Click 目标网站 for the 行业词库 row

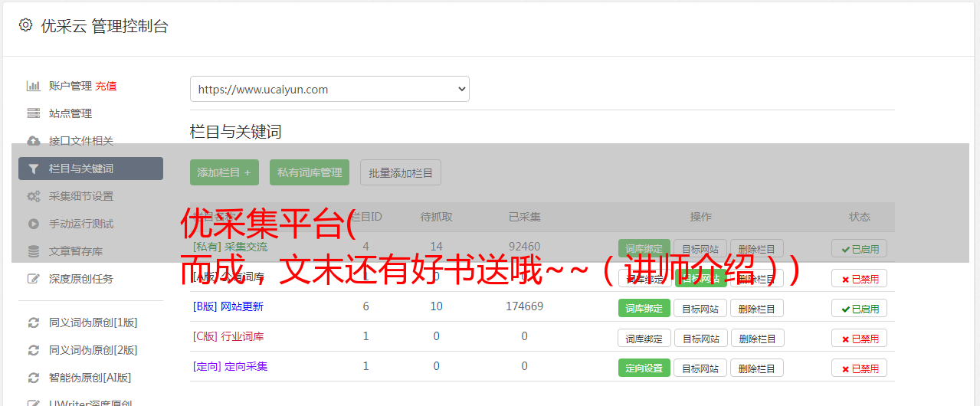pyautogui.click(x=700, y=338)
